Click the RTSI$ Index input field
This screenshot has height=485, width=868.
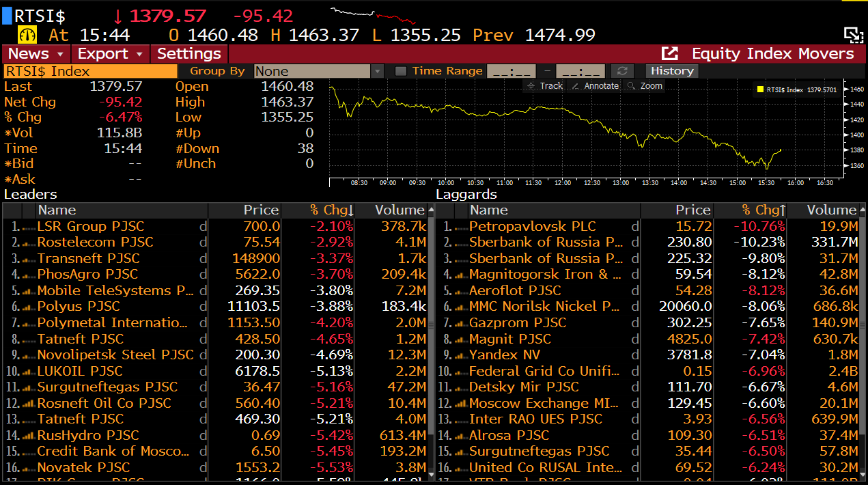pyautogui.click(x=90, y=71)
